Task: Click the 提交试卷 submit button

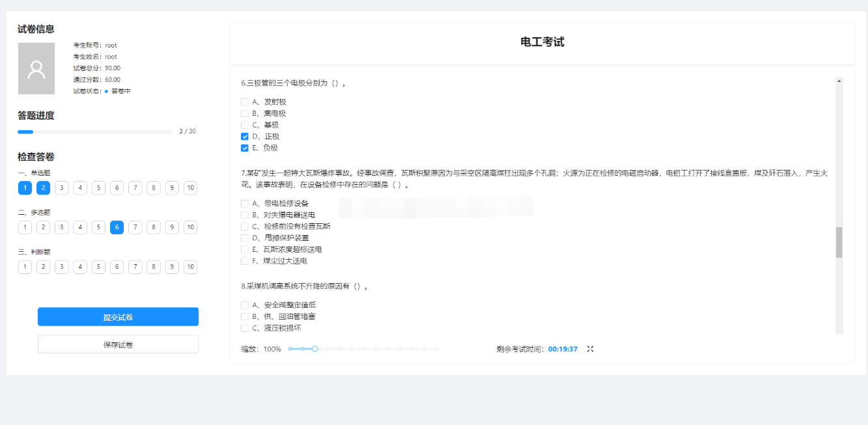Action: point(118,317)
